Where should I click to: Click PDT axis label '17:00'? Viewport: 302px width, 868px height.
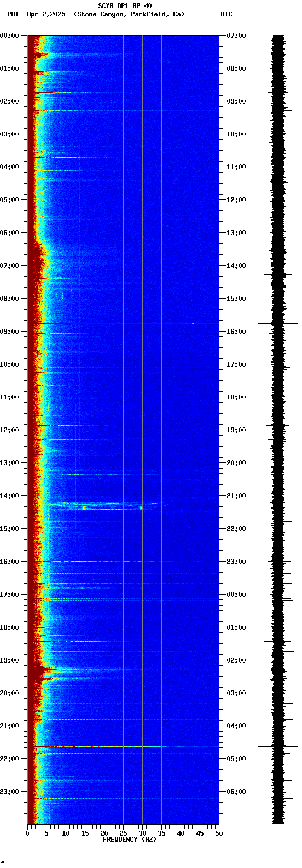point(9,595)
